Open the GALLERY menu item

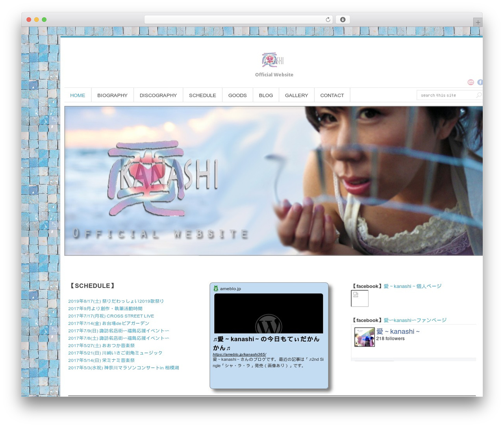click(296, 95)
